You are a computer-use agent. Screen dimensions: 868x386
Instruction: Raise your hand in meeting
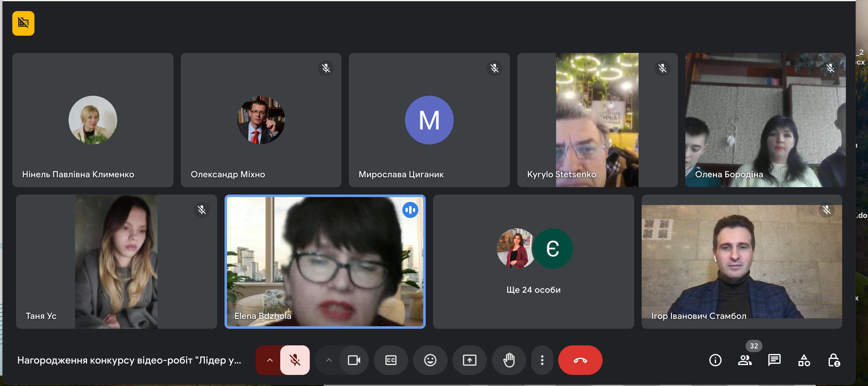(509, 360)
